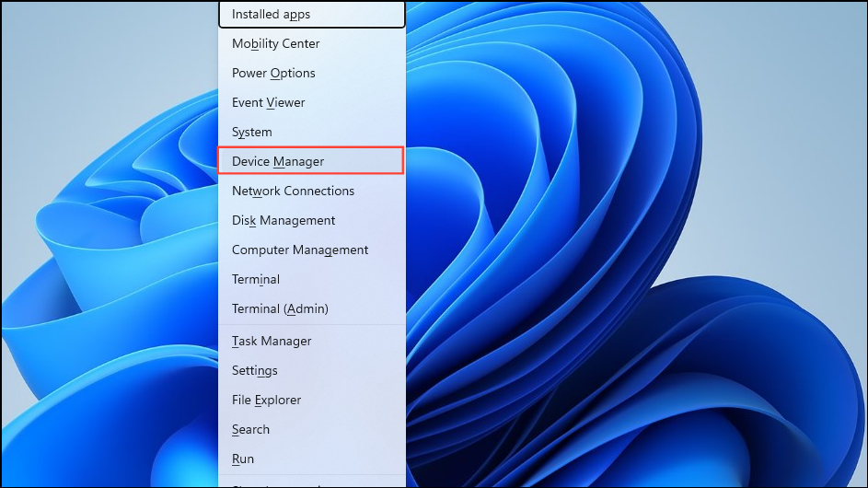
Task: Open Device Manager
Action: pos(310,160)
